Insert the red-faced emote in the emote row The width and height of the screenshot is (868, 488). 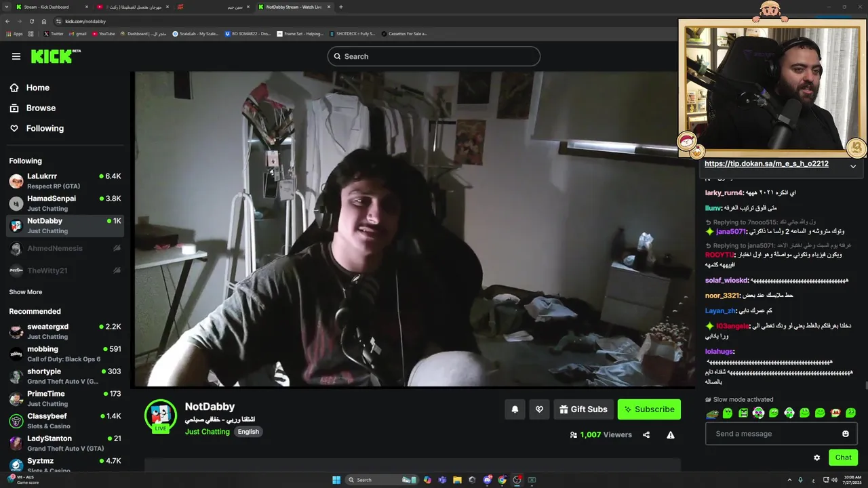836,413
